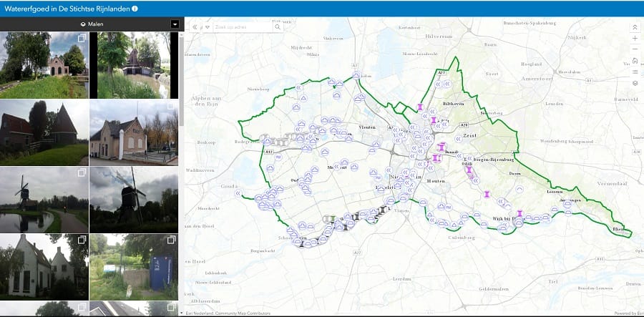Zoom out with the minus button
The width and height of the screenshot is (644, 317).
(635, 49)
